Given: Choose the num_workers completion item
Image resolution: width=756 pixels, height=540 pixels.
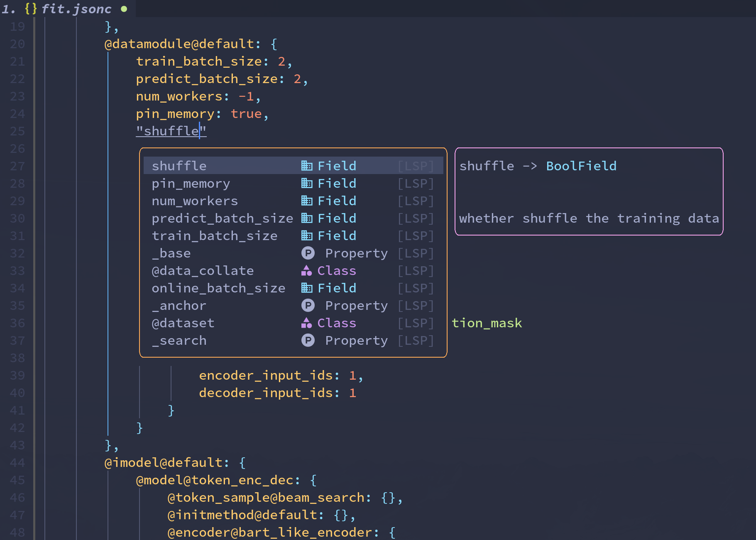Looking at the screenshot, I should (293, 201).
